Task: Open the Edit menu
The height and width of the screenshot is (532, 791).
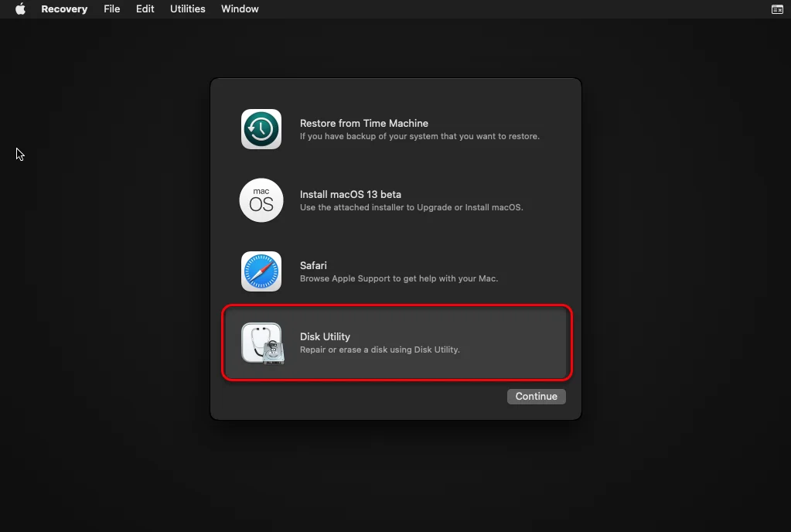Action: point(145,9)
